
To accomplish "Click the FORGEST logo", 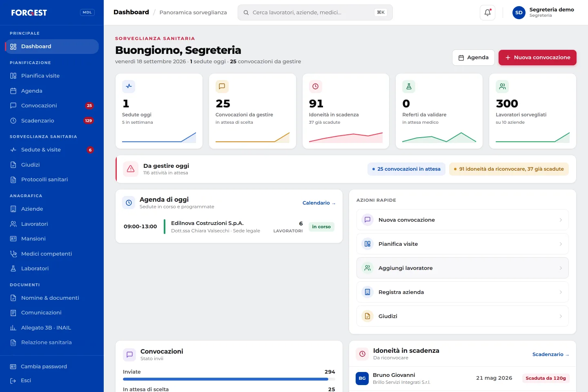I will 29,13.
